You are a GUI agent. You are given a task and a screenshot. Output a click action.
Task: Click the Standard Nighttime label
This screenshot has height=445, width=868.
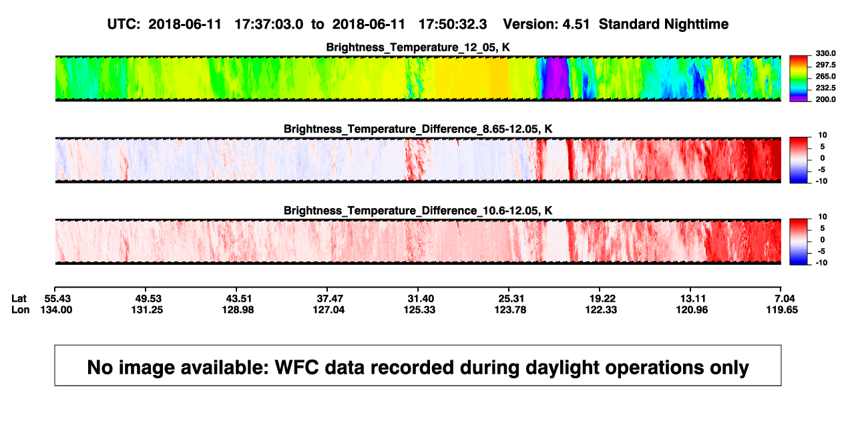tap(664, 24)
